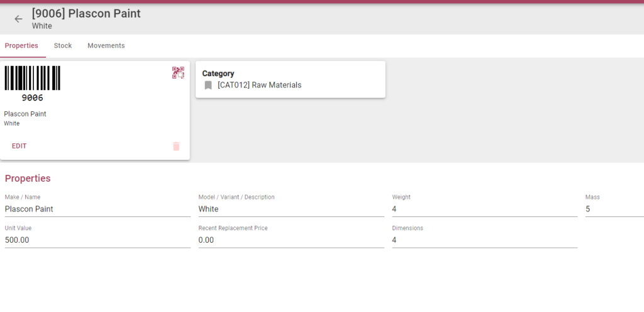Focus the Recent Replacement Price field
Viewport: 644px width, 312px height.
point(291,240)
